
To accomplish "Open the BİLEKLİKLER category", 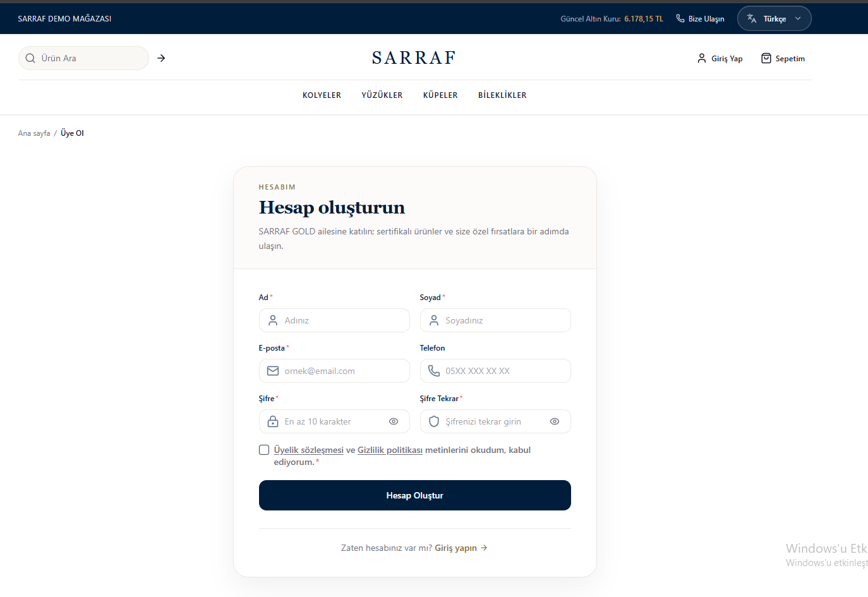I will click(x=502, y=95).
